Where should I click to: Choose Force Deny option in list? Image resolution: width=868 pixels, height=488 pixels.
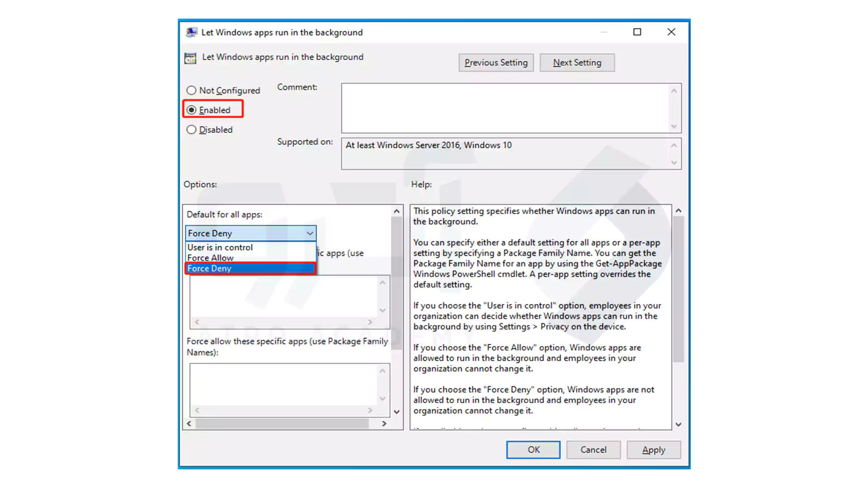(250, 268)
